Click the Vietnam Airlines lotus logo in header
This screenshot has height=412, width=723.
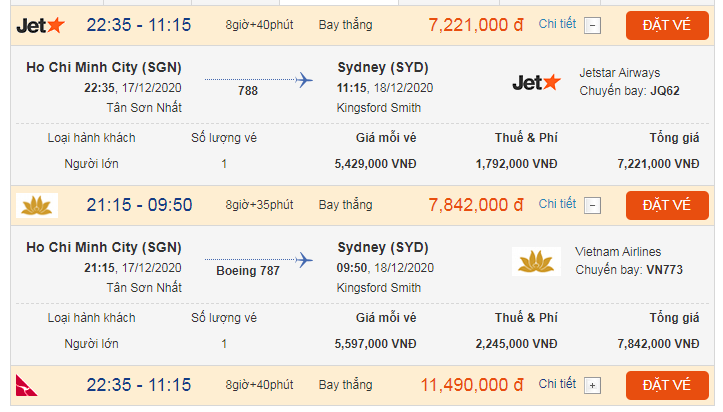(x=37, y=205)
